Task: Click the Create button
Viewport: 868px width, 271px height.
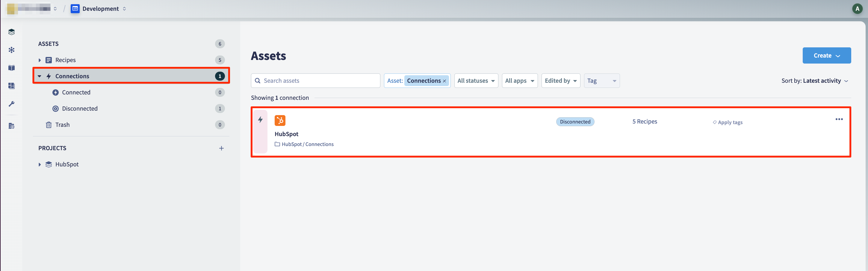Action: pos(826,55)
